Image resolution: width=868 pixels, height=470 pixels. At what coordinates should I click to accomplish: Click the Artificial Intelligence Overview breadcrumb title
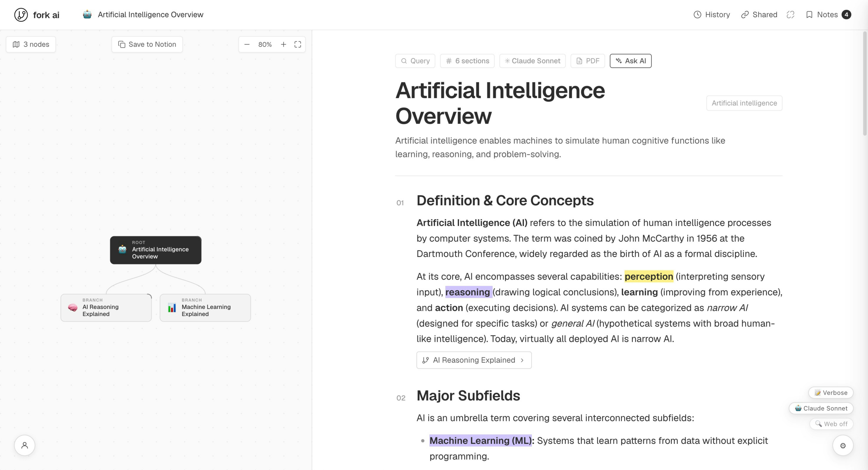tap(151, 14)
